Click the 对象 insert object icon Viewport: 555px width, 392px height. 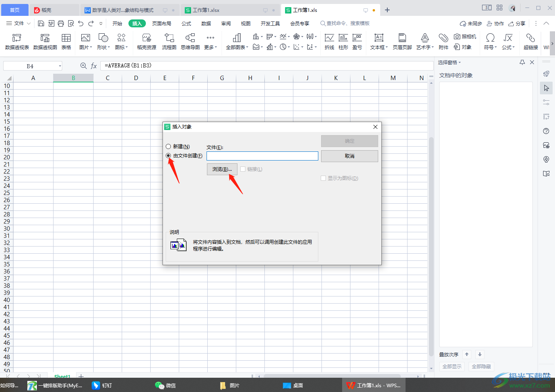463,47
